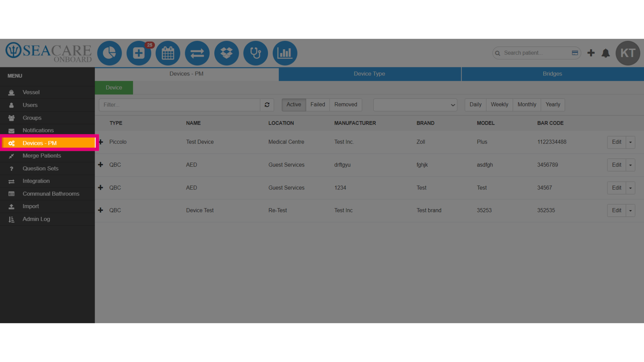Click the transfer arrows icon in top toolbar
The width and height of the screenshot is (644, 362).
click(x=197, y=53)
